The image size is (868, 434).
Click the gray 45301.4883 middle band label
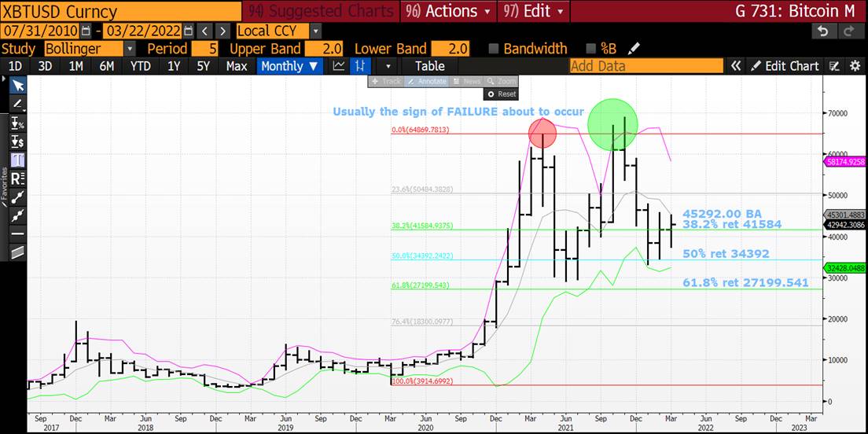point(846,215)
